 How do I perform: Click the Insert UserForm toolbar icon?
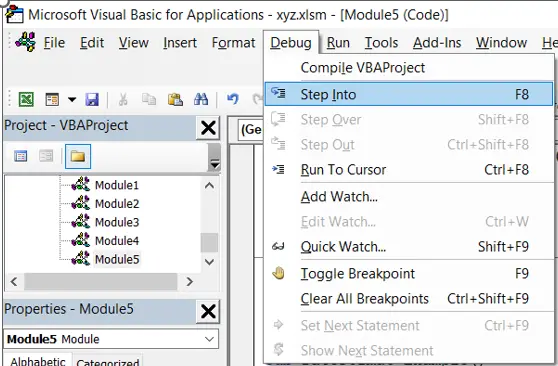(52, 99)
